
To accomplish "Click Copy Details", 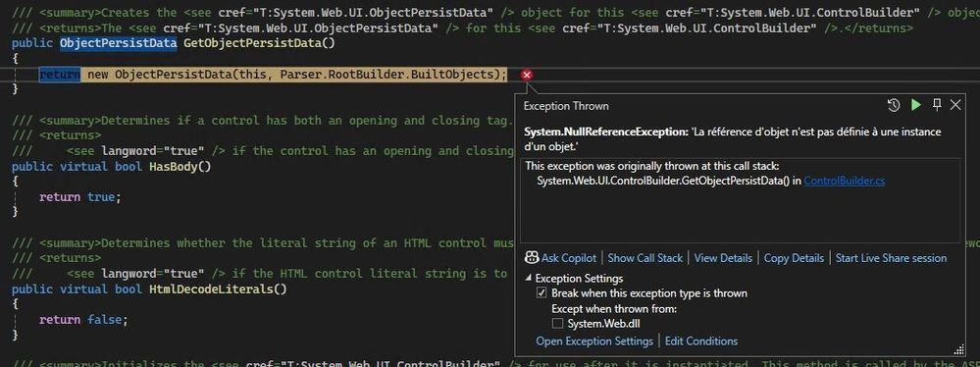I will (794, 258).
